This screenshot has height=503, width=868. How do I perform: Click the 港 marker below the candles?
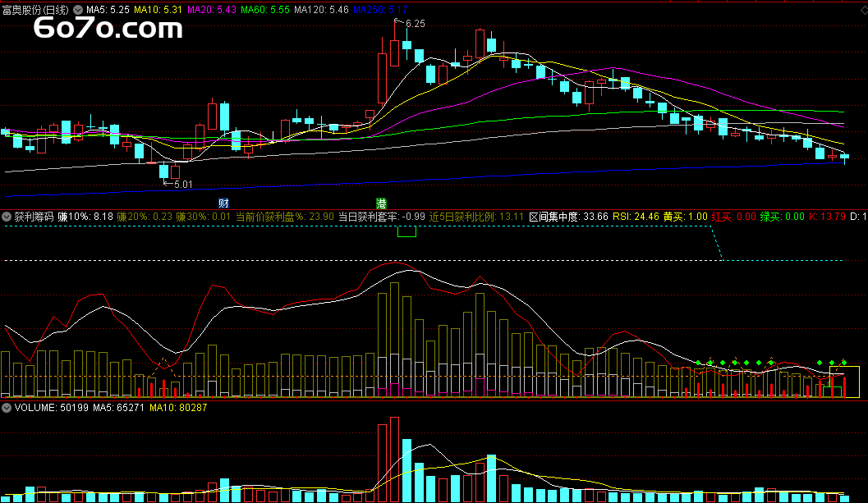tap(381, 203)
